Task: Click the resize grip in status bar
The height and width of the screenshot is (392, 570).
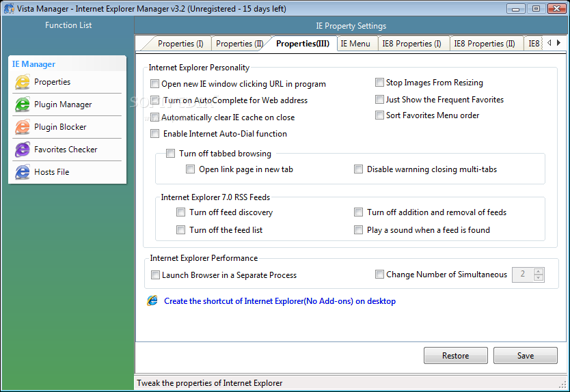Action: [x=563, y=384]
